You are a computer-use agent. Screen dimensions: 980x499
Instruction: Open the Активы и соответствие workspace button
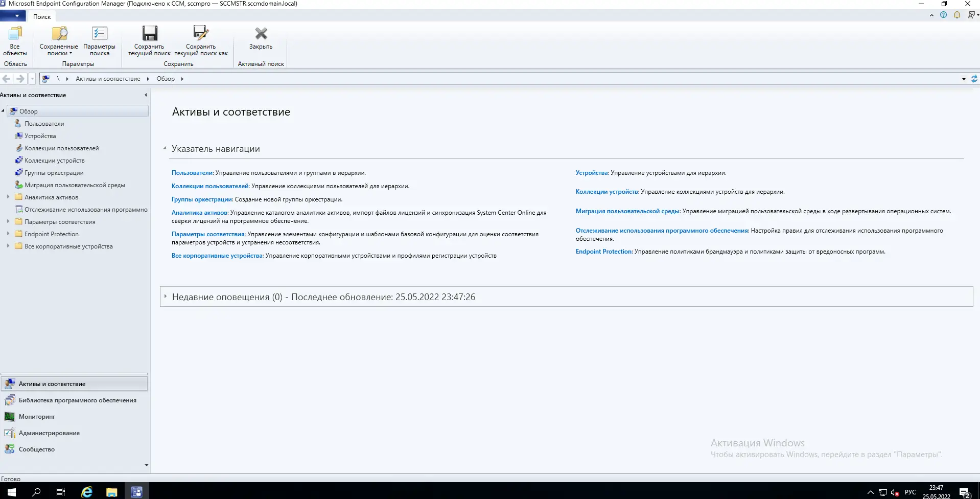tap(74, 383)
